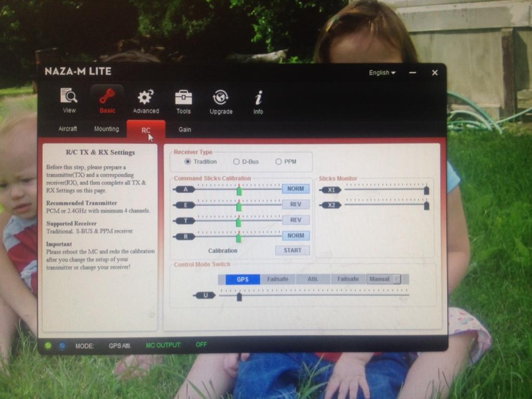Image resolution: width=532 pixels, height=399 pixels.
Task: Start the stick calibration
Action: click(x=292, y=250)
